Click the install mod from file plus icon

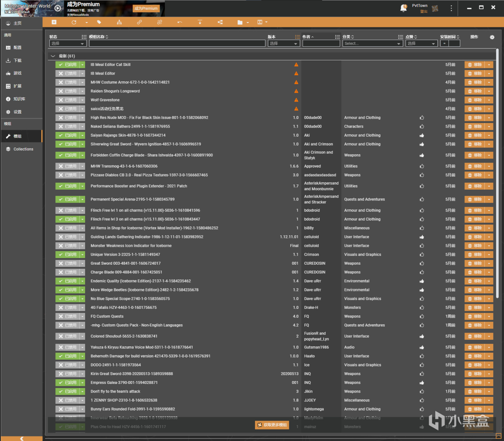pos(54,22)
